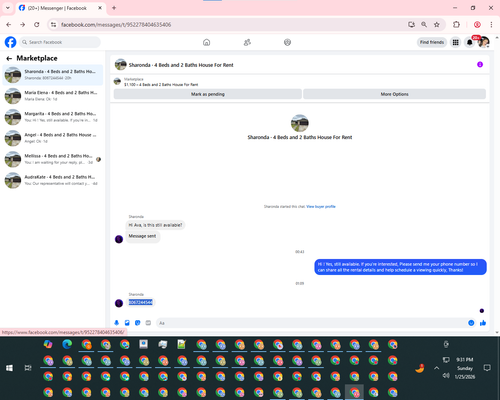Image resolution: width=500 pixels, height=400 pixels.
Task: Open the Margarita conversation
Action: [x=53, y=117]
